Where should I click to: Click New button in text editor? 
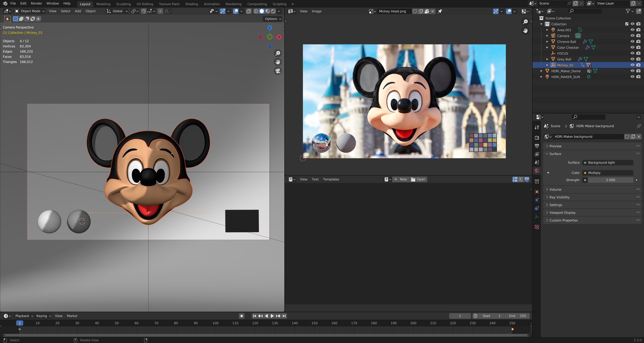coord(400,179)
